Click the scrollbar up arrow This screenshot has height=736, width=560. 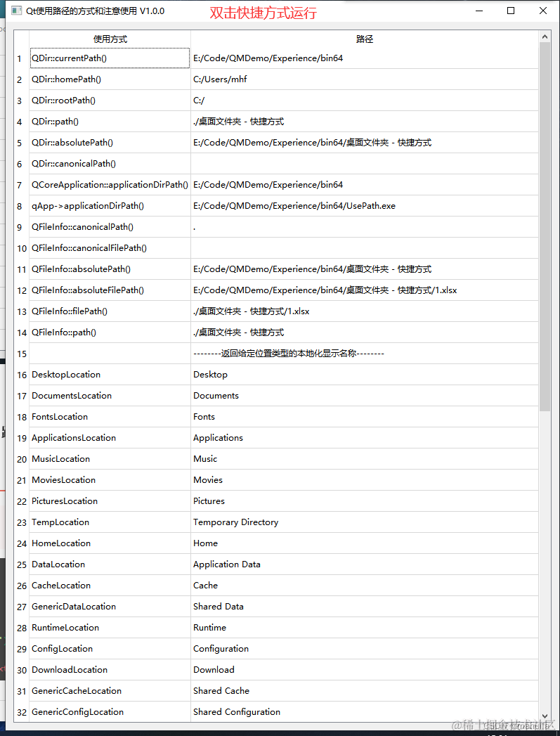(x=545, y=37)
